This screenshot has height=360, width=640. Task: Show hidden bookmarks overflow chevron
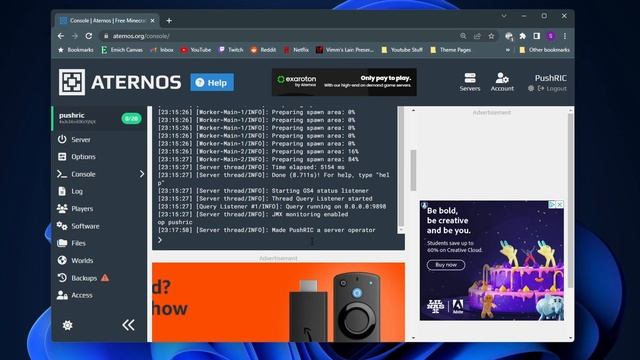point(508,50)
